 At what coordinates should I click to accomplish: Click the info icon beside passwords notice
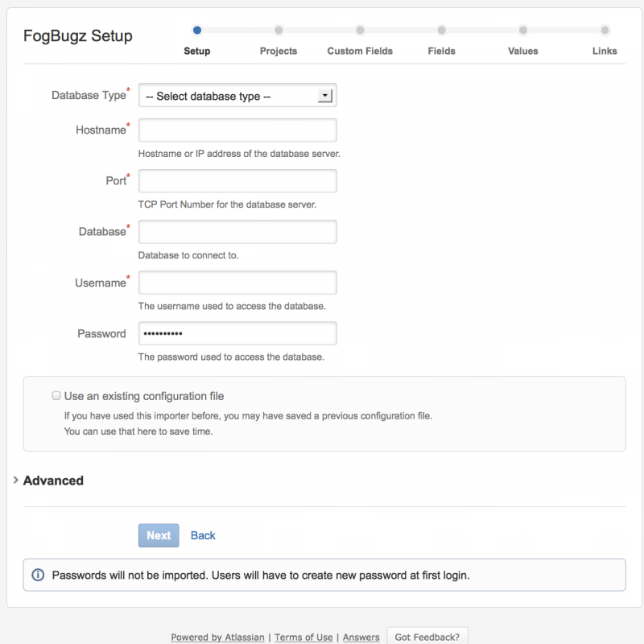coord(38,576)
